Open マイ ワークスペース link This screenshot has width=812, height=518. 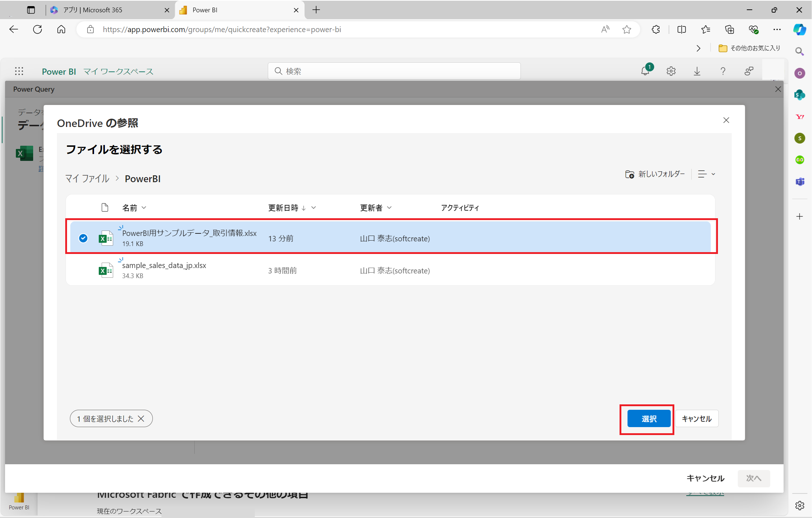click(119, 71)
